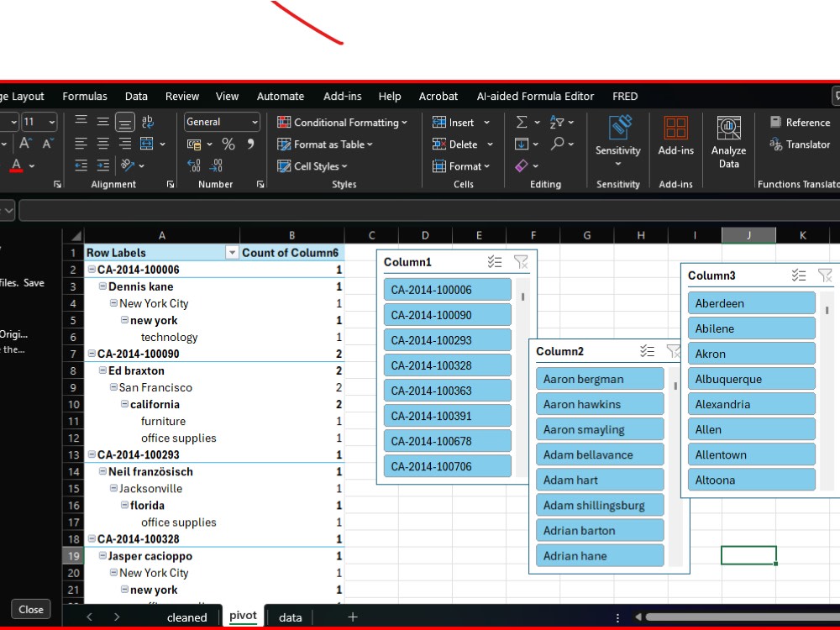
Task: Select Aaron hawkins in Column2 slicer
Action: pyautogui.click(x=600, y=405)
